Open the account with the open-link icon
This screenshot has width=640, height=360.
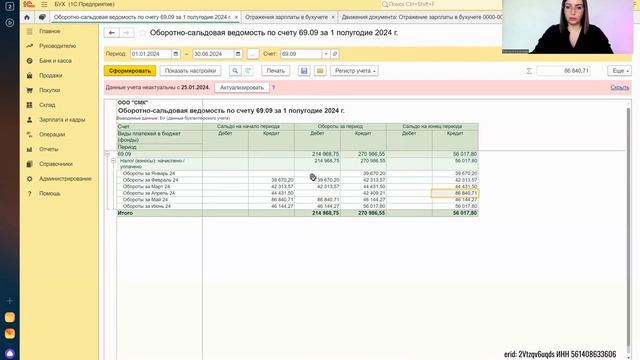click(x=335, y=54)
